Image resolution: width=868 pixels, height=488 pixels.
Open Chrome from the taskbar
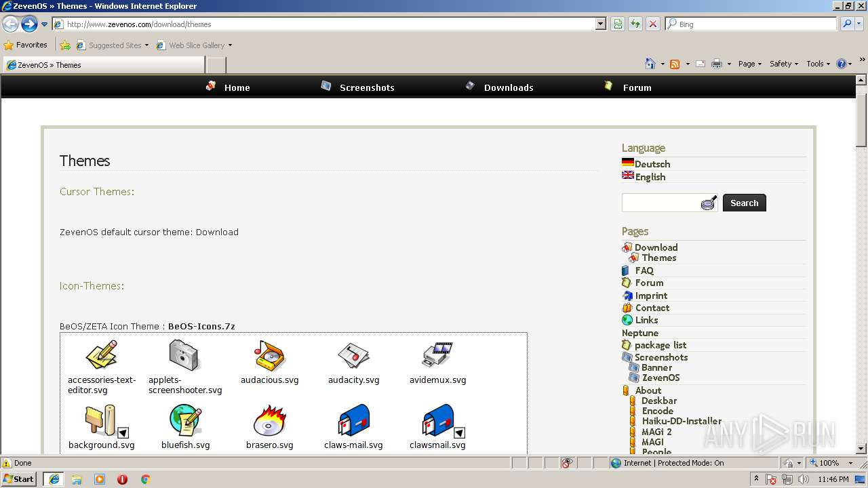(x=145, y=479)
